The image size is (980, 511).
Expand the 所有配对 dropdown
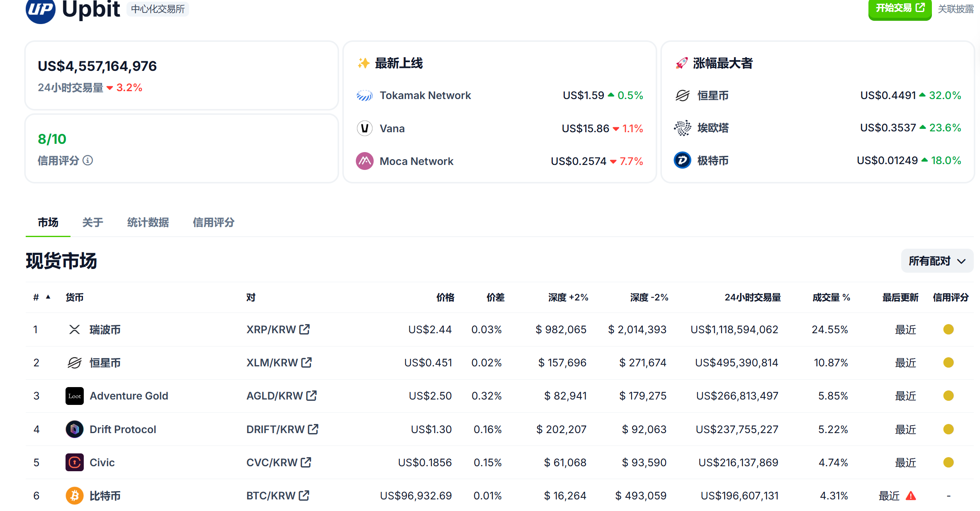pyautogui.click(x=937, y=261)
